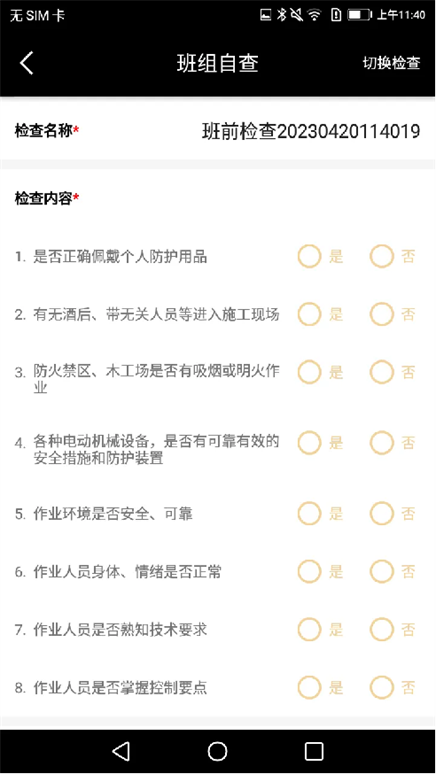Tap battery icon in status bar
Screen dimensions: 436x774
(359, 15)
